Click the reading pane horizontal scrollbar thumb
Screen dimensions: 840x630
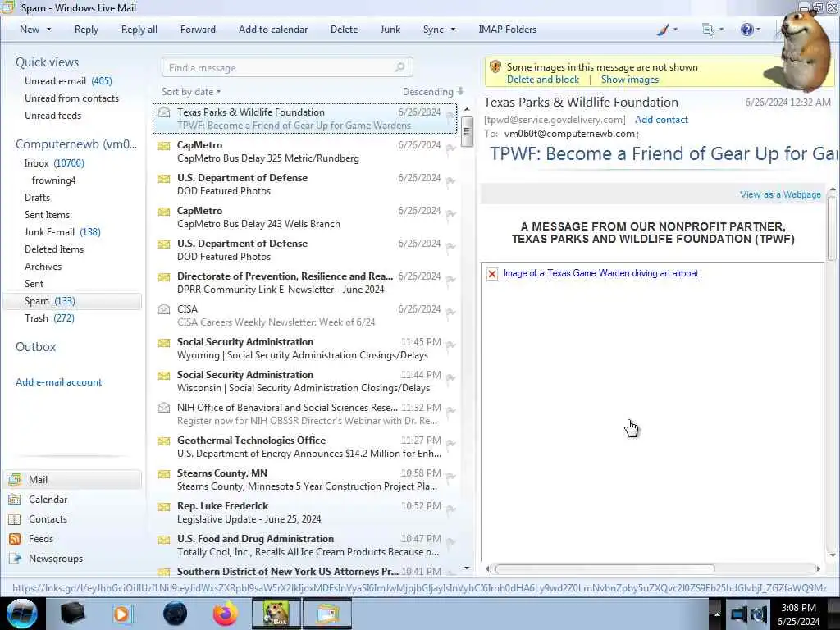click(605, 568)
